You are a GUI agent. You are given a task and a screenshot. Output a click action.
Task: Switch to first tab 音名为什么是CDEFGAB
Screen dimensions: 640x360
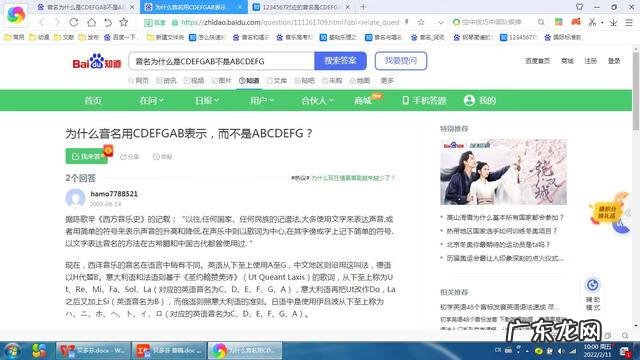pyautogui.click(x=84, y=7)
